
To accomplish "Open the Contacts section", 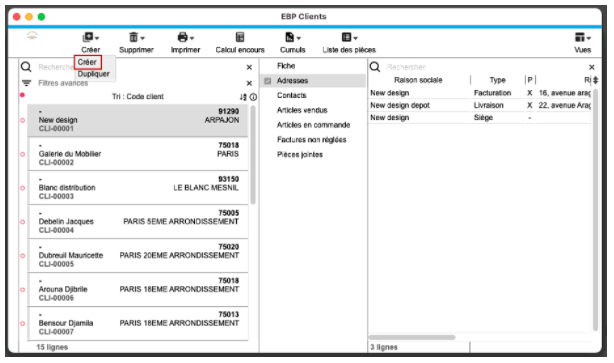I will point(291,96).
